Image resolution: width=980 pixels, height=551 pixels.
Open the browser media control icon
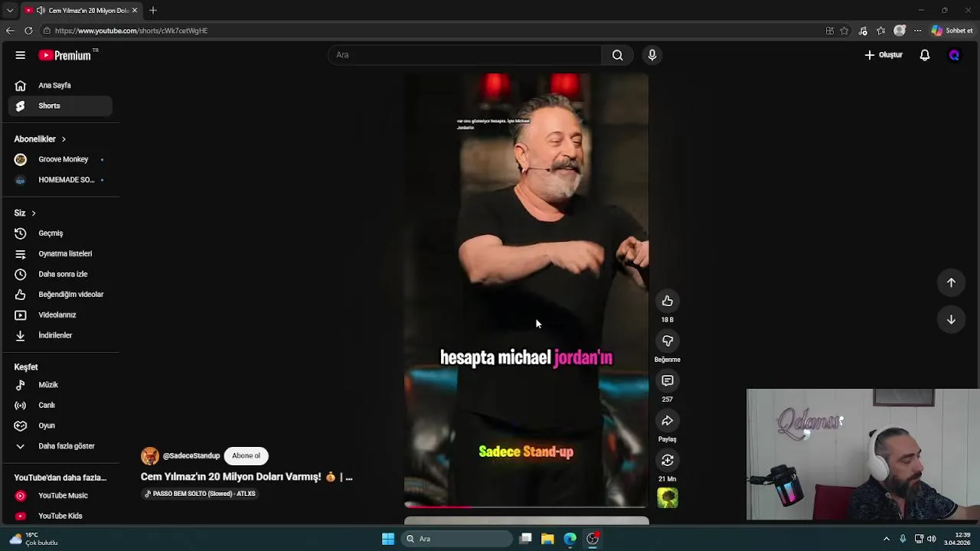863,31
